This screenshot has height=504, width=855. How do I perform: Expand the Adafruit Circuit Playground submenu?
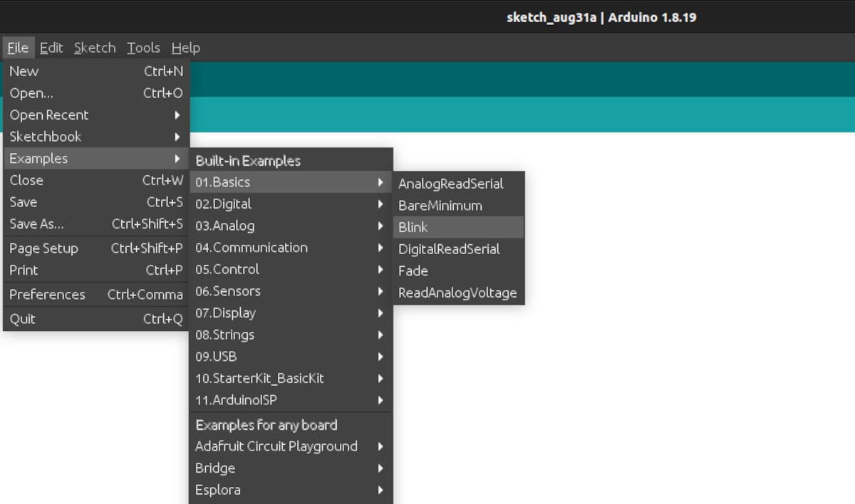coord(276,446)
